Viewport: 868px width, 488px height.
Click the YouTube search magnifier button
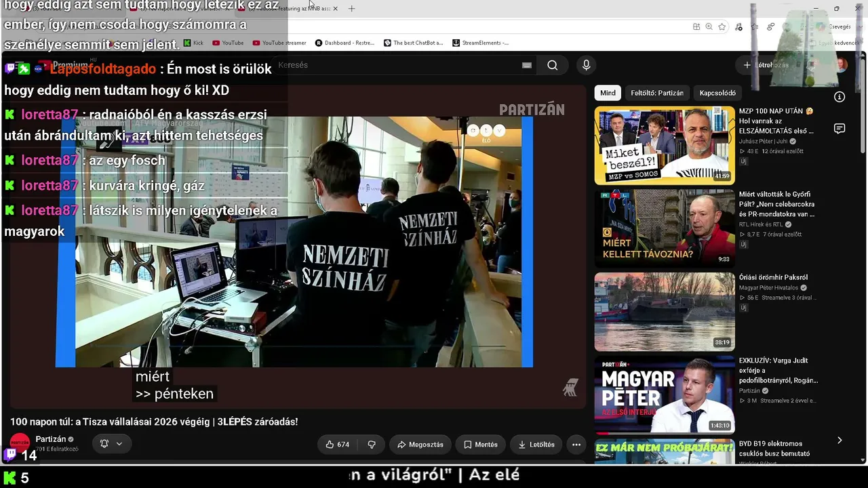(553, 65)
